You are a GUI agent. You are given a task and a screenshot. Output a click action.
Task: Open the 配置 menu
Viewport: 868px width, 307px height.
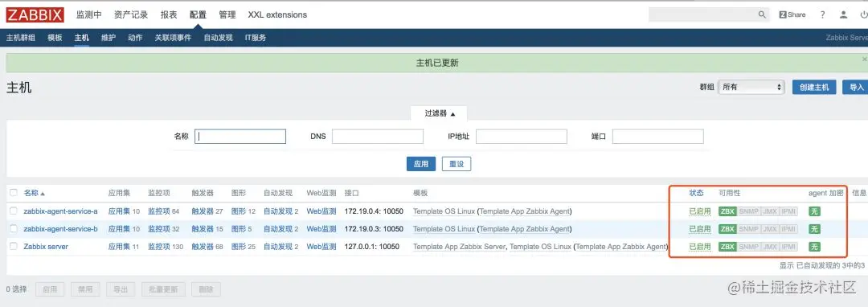[x=198, y=15]
